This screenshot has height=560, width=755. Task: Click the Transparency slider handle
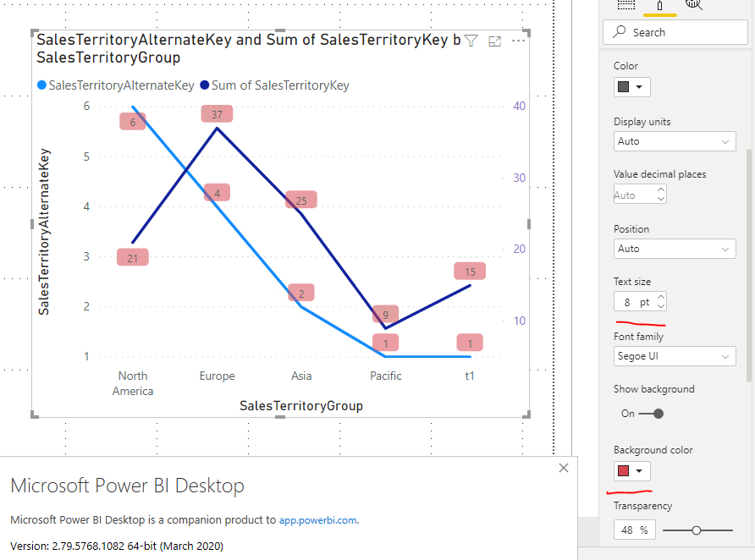coord(697,530)
